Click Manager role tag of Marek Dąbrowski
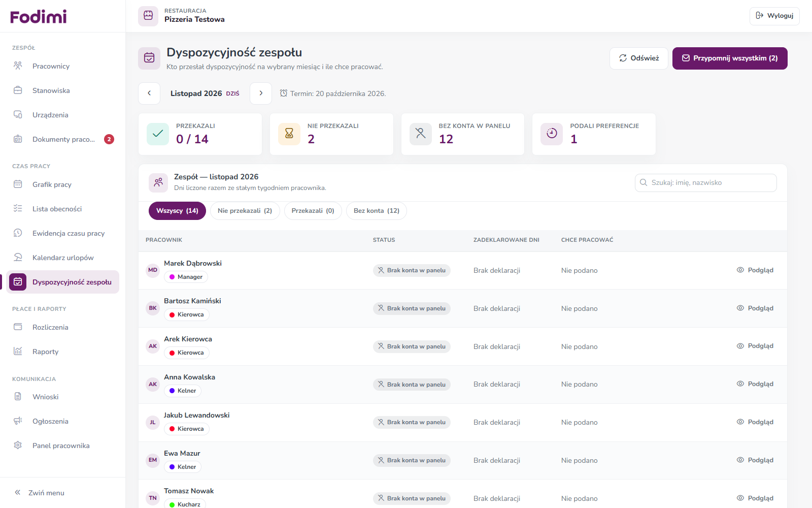Viewport: 812px width, 508px height. (x=186, y=277)
